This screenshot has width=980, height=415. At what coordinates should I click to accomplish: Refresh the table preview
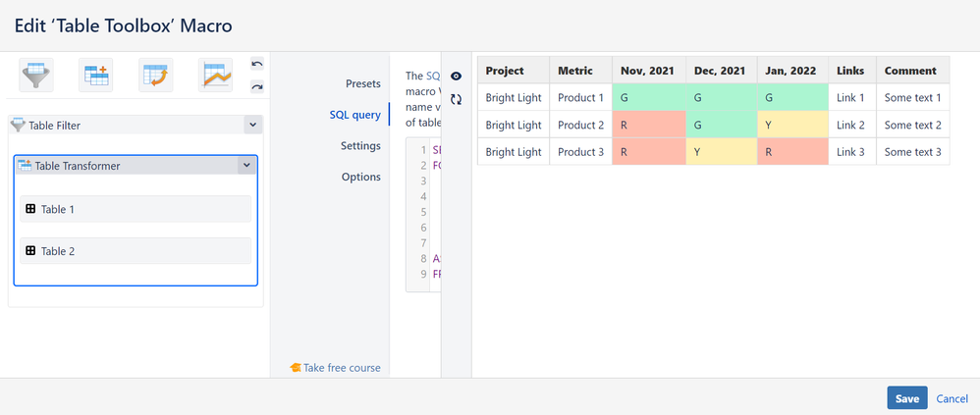click(456, 99)
